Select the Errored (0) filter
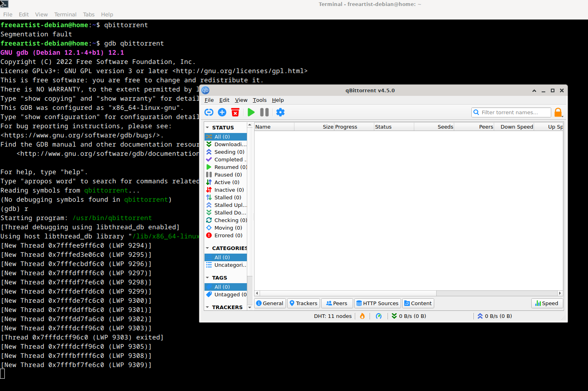588x391 pixels. point(226,235)
